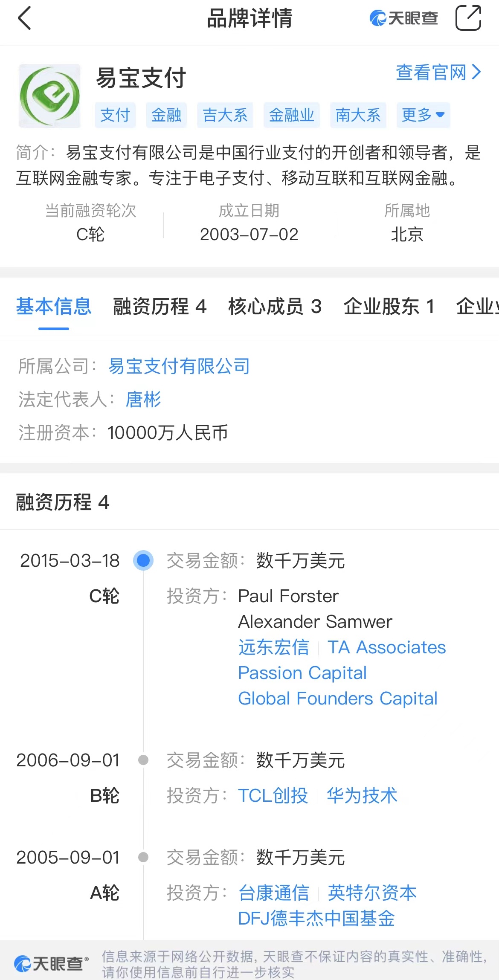Open legal representative 唐彬 link
Viewport: 499px width, 980px height.
[x=143, y=399]
